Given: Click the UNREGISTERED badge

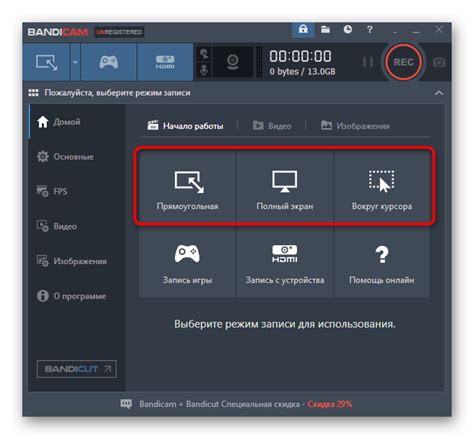Looking at the screenshot, I should coord(119,32).
